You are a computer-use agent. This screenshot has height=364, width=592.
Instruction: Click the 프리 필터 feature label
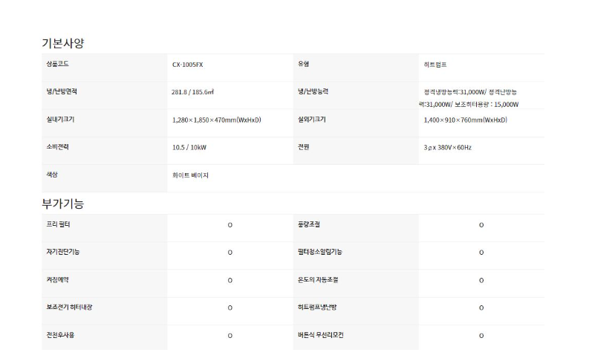coord(58,224)
